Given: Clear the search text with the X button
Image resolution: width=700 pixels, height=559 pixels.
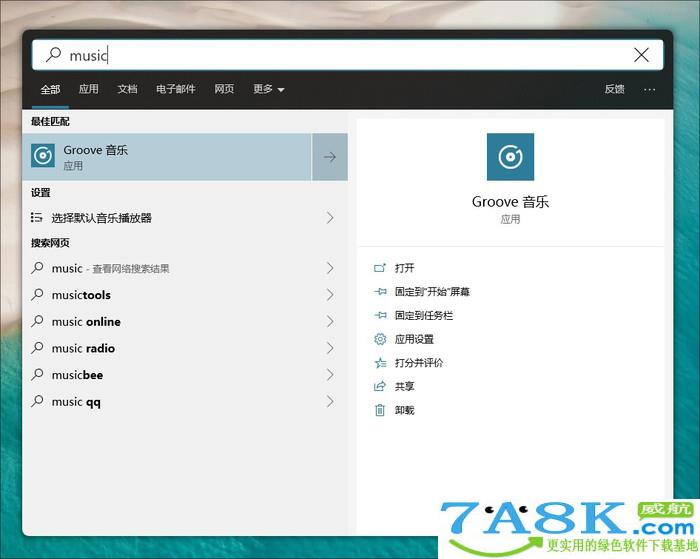Looking at the screenshot, I should pyautogui.click(x=642, y=55).
